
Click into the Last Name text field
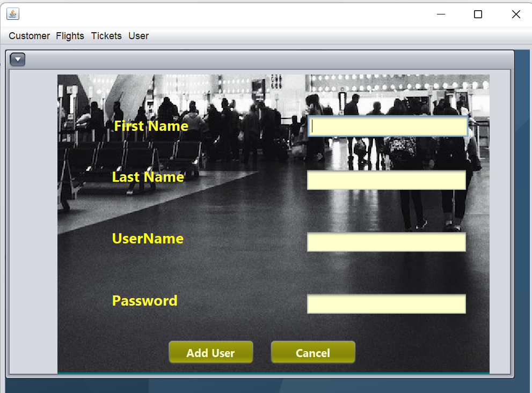(386, 180)
